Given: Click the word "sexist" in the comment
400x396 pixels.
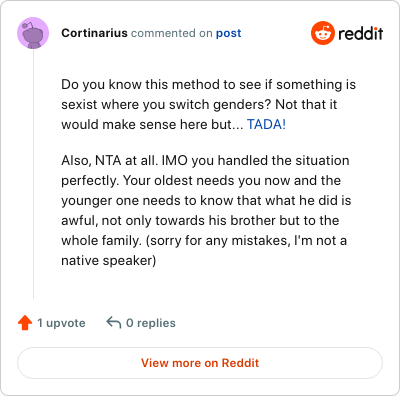Looking at the screenshot, I should coord(79,104).
